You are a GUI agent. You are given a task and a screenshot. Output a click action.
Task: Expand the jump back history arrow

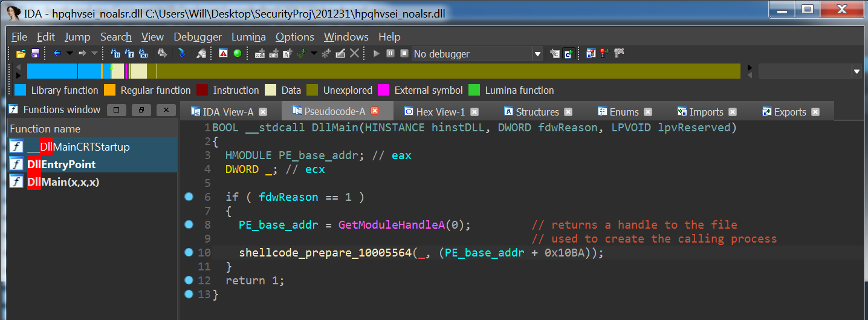click(70, 54)
